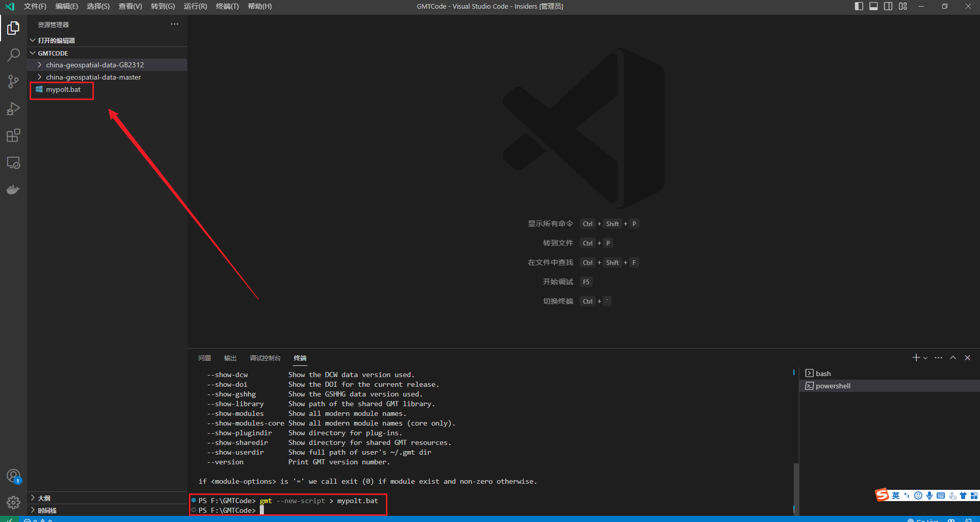Viewport: 980px width, 522px height.
Task: Open the Explorer view in the activity bar
Action: coord(13,28)
